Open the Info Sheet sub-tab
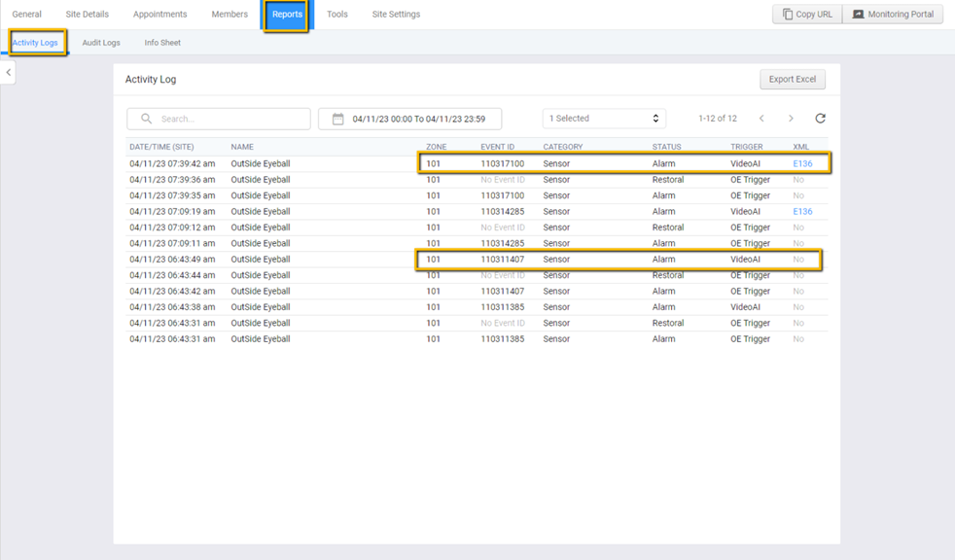Image resolution: width=955 pixels, height=560 pixels. coord(162,43)
